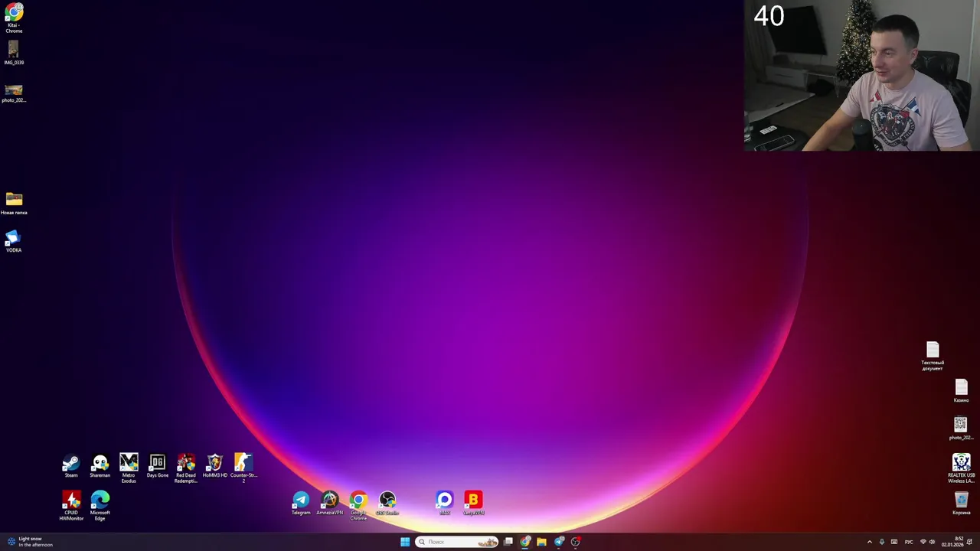Select the Metro Exodus game shortcut
The height and width of the screenshot is (551, 980).
point(129,468)
